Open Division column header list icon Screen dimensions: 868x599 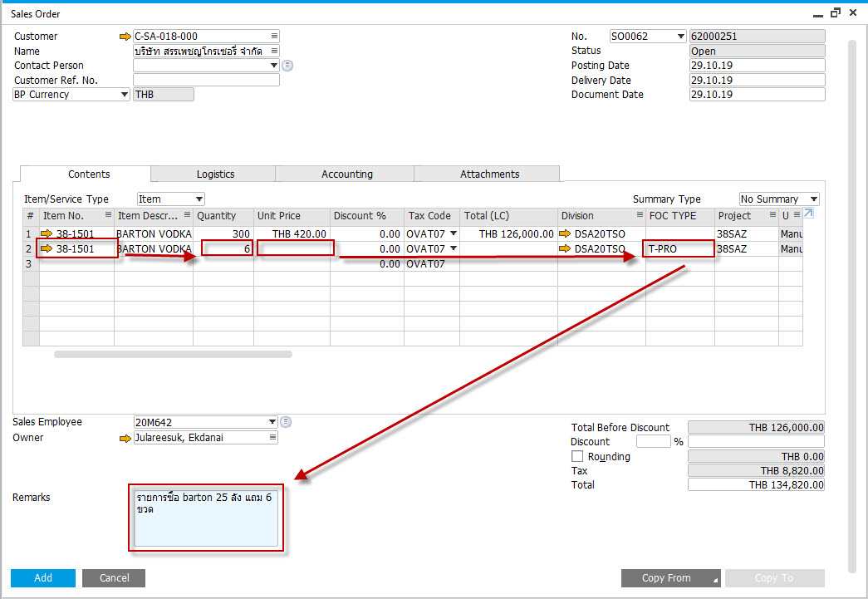[640, 215]
